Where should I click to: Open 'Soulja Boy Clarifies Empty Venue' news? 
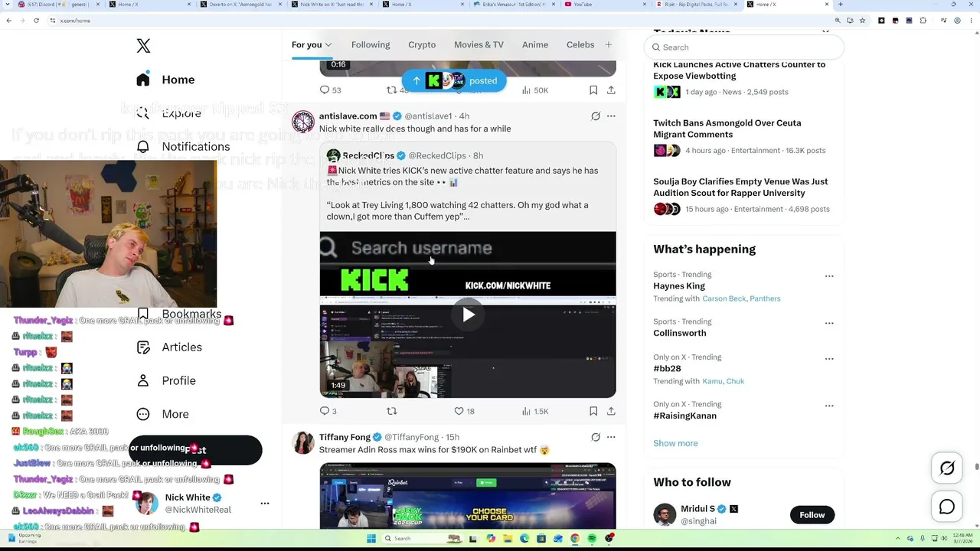(740, 187)
